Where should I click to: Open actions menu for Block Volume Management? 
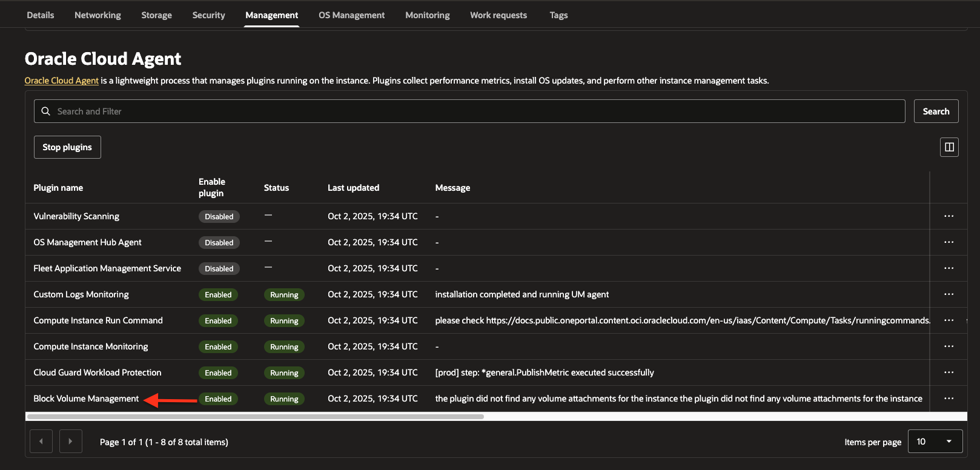click(x=949, y=399)
